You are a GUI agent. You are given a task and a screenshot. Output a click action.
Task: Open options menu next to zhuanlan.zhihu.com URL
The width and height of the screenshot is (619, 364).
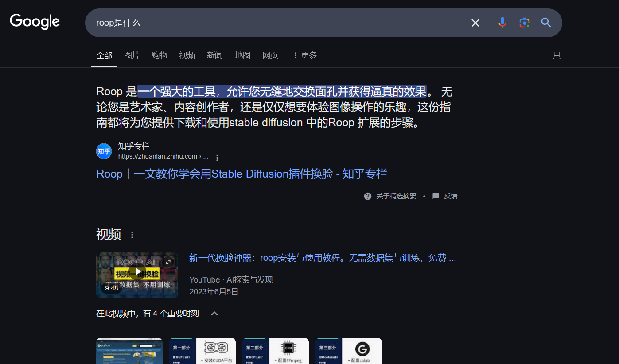coord(217,157)
